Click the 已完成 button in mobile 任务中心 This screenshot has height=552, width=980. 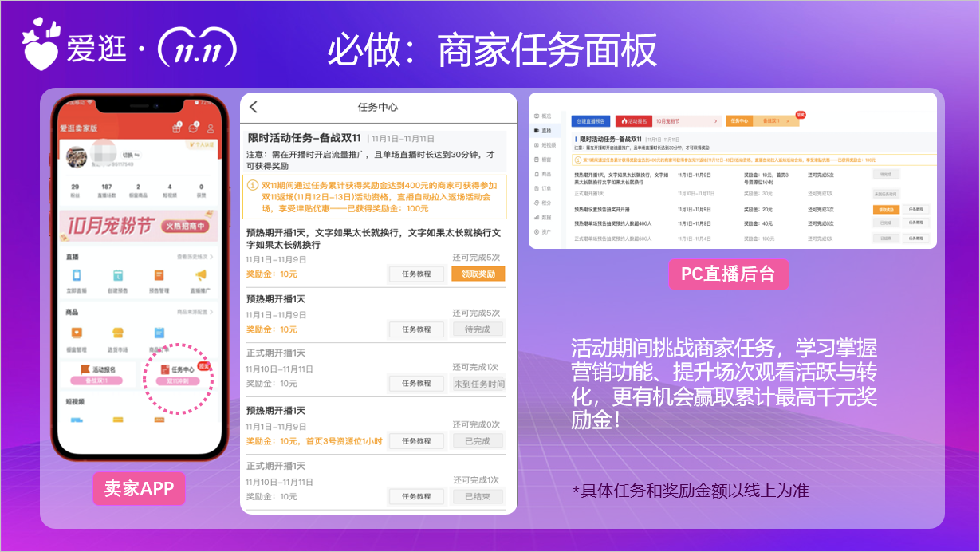pyautogui.click(x=478, y=440)
